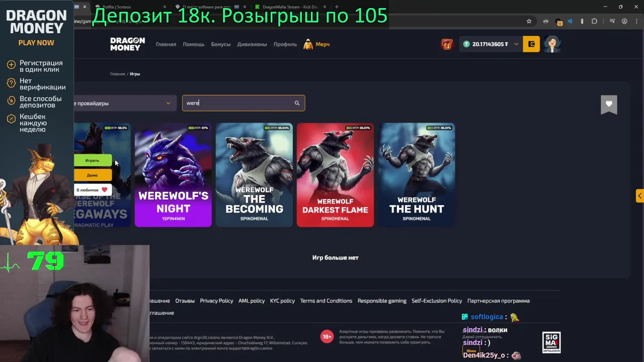Screen dimensions: 644x362
Task: Click Den4ik25y_o username in chat
Action: (484, 355)
